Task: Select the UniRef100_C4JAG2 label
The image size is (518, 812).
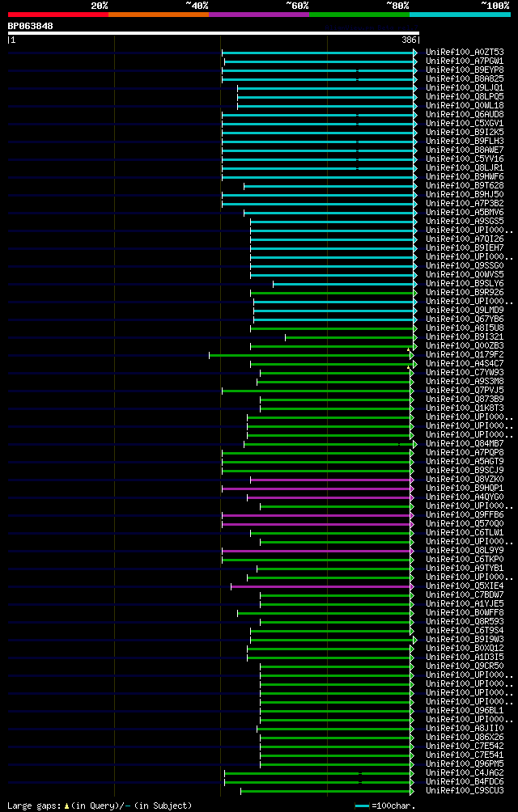Action: (465, 772)
